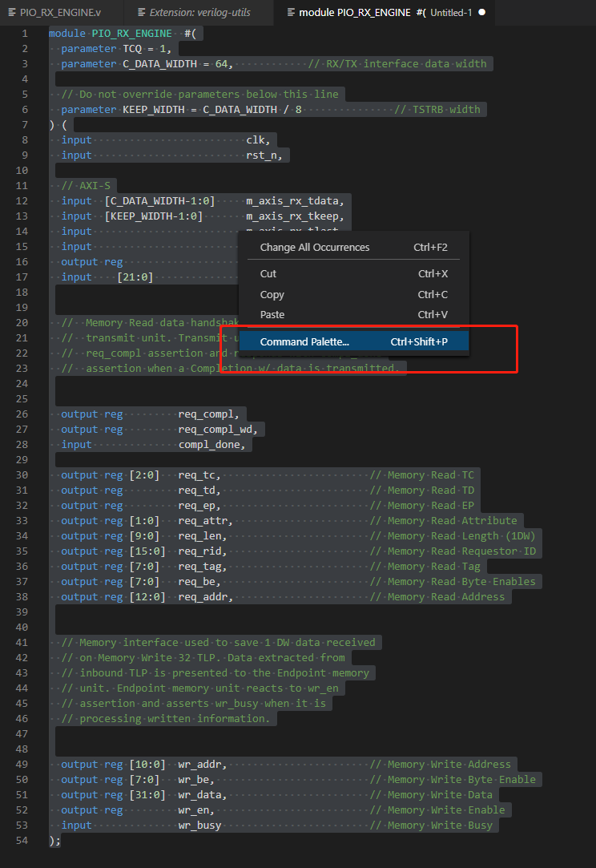Click 'req_td,' on line 31
The image size is (596, 868).
point(199,491)
